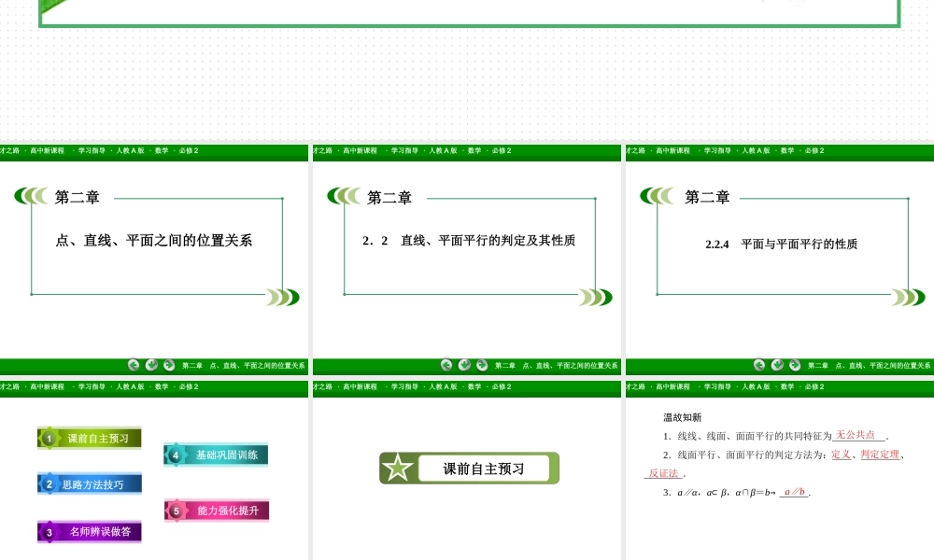Select numbered badge 4 on 基础巩固训练 banner
The height and width of the screenshot is (560, 934).
175,455
